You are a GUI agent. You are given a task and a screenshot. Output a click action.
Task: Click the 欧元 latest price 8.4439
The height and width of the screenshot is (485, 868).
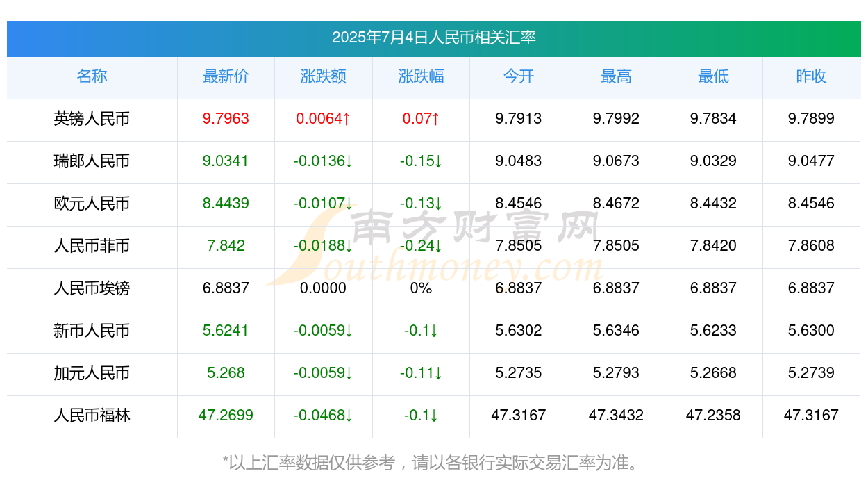226,204
